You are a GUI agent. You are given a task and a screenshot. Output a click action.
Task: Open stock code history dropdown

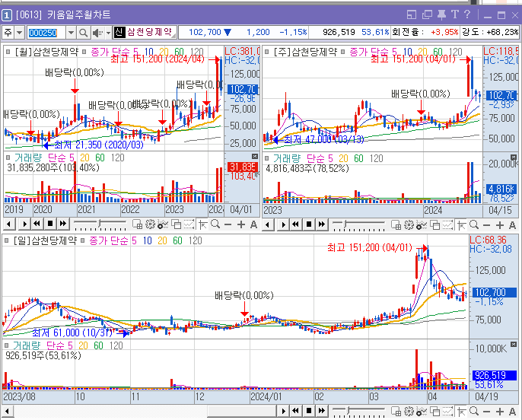coord(71,33)
